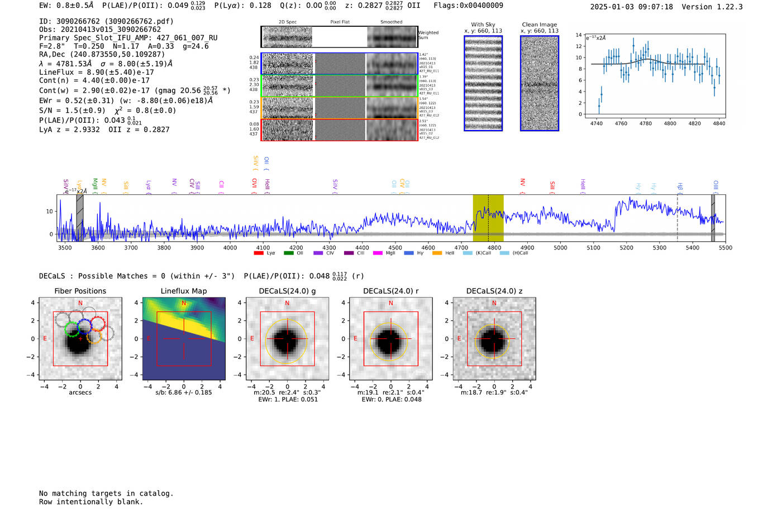The image size is (782, 532).
Task: Click the LyA z = 2.9332 text
Action: [x=69, y=130]
